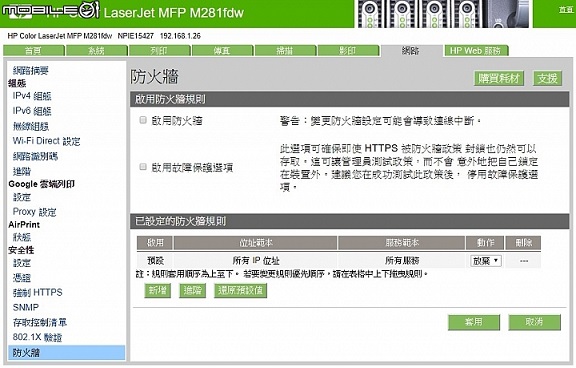Screen dimensions: 576x368
Task: Select the 傳真 tab
Action: click(222, 51)
